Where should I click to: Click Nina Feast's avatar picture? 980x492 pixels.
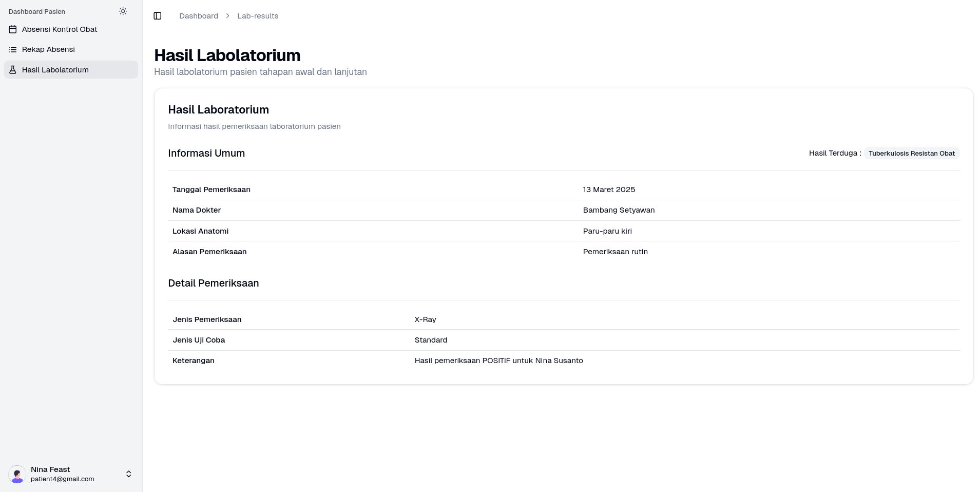coord(17,474)
